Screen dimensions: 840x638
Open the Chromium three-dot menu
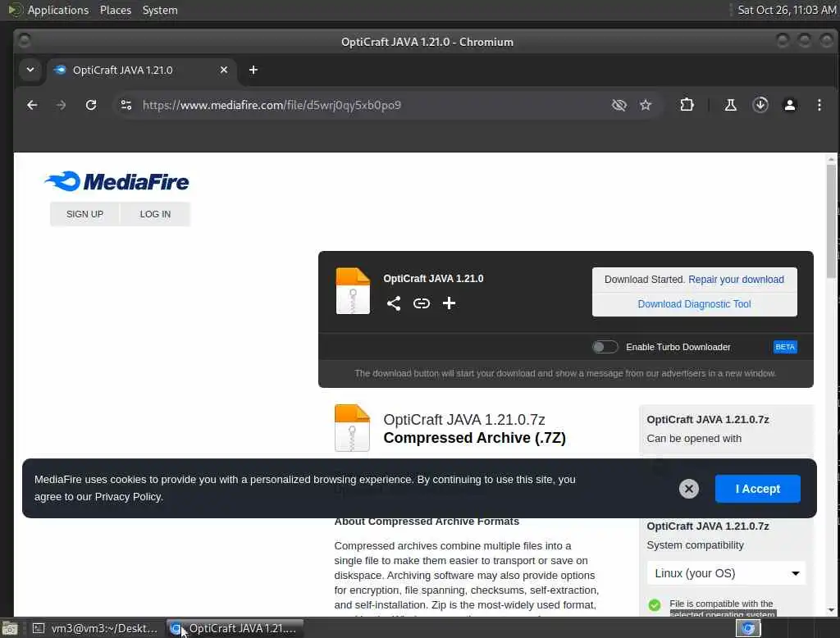(819, 105)
